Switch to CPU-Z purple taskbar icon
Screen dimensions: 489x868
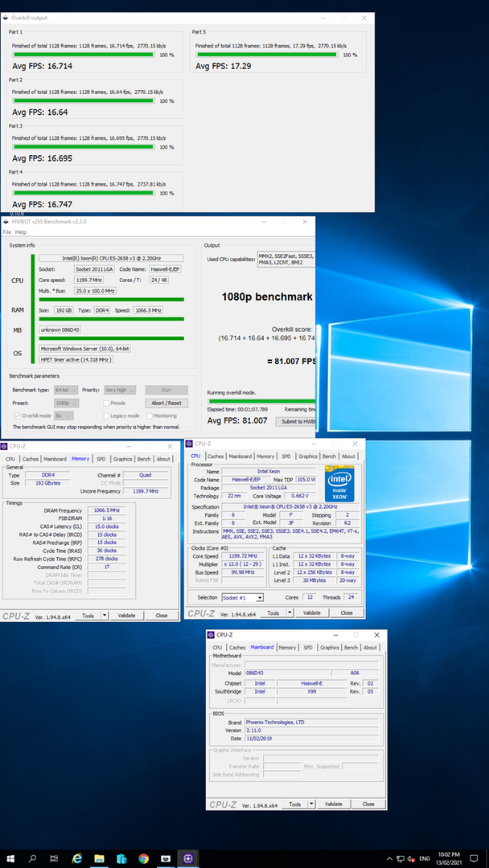pos(187,858)
